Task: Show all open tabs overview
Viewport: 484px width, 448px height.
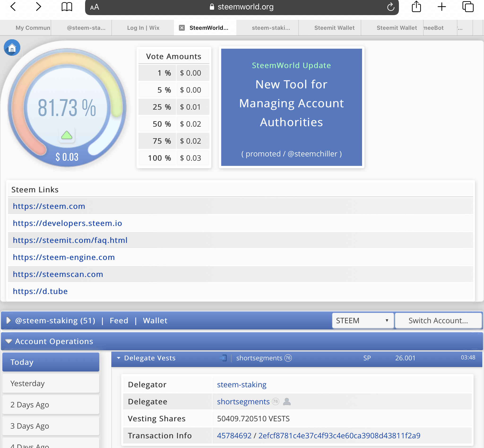Action: [x=468, y=7]
